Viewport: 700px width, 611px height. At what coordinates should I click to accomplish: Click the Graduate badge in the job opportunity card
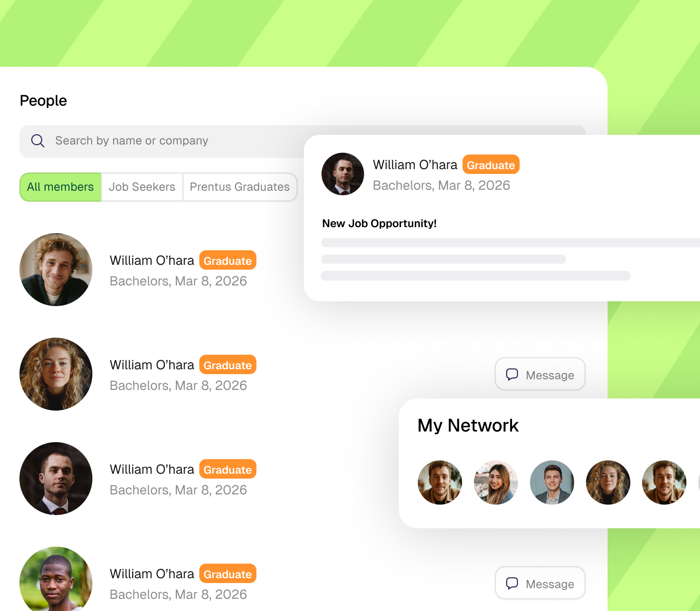[x=491, y=164]
